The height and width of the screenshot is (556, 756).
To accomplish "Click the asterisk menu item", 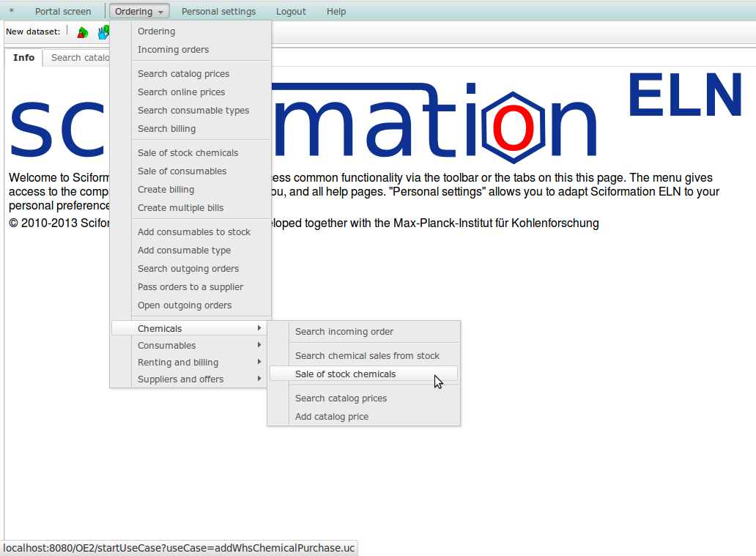I will tap(12, 12).
